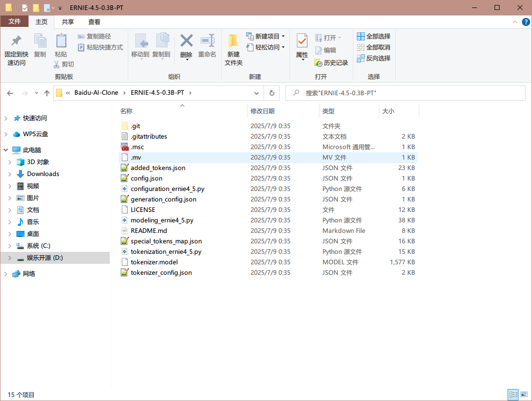Expand the Downloads tree node
The image size is (532, 401).
click(x=10, y=174)
